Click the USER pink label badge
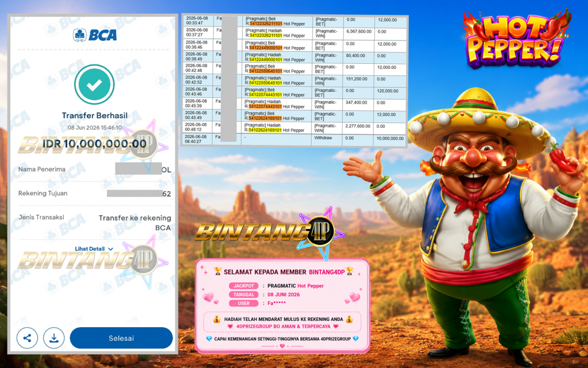 243,304
